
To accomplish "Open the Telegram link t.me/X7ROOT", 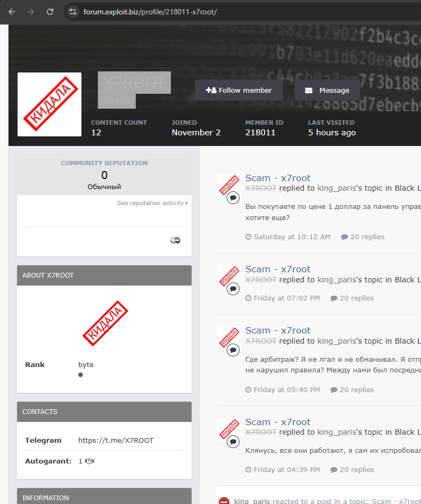I will (x=116, y=440).
